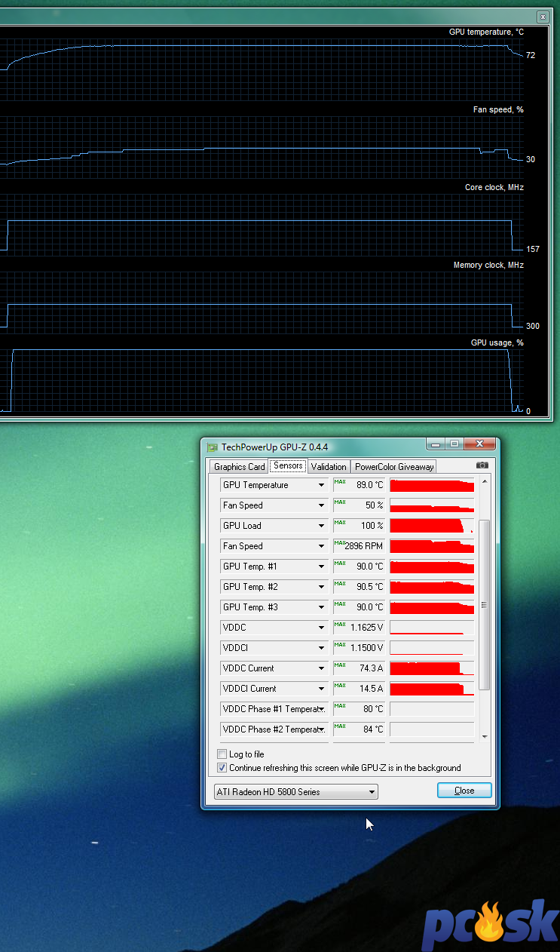Click the 'GPU usage, %' graph label
Screen dimensions: 560x952
(x=497, y=342)
